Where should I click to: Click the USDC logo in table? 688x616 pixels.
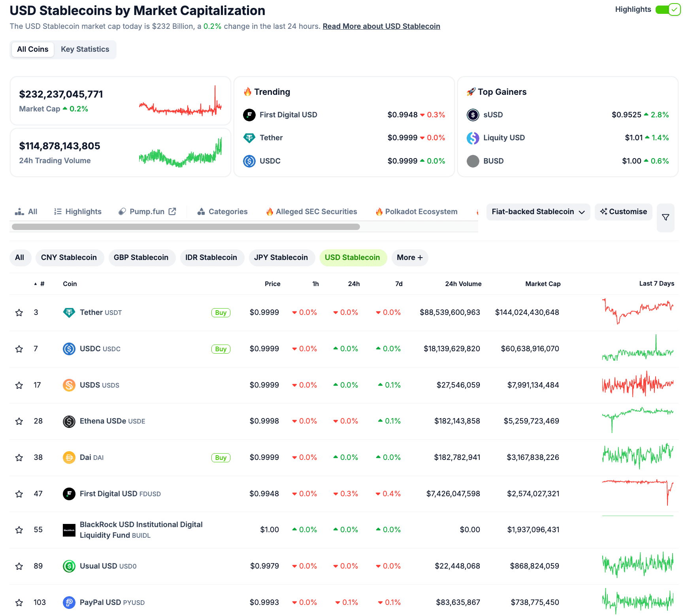coord(69,349)
